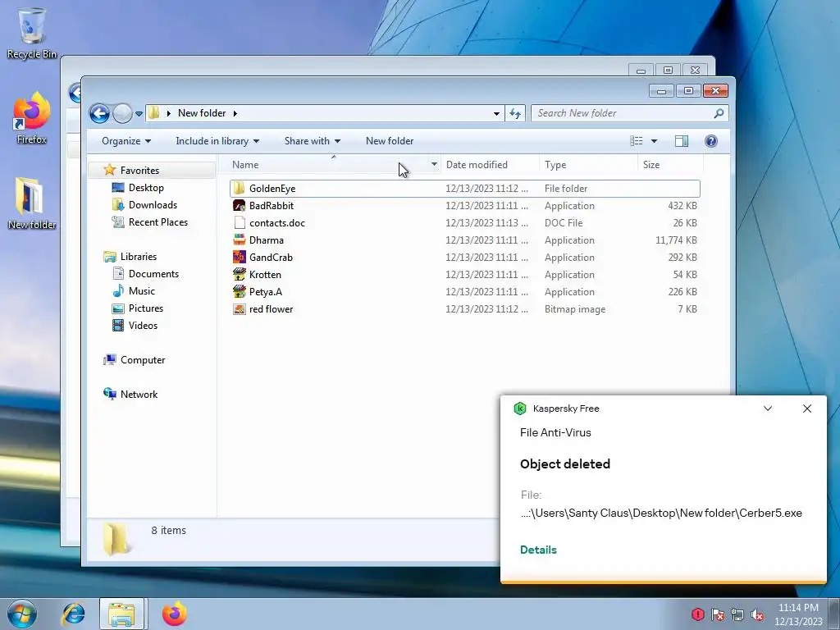Open the Share with dropdown
Screen dimensions: 840x630
click(313, 141)
